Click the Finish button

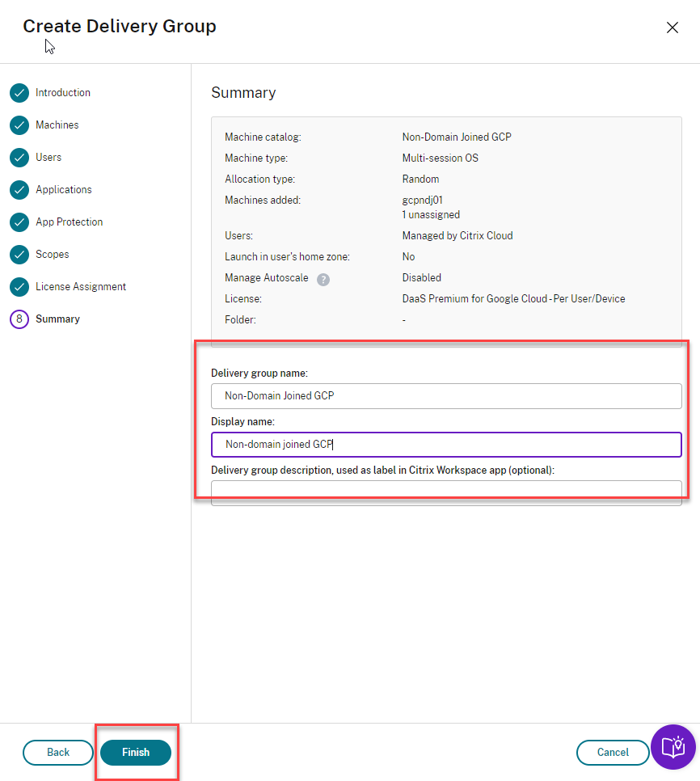point(136,752)
